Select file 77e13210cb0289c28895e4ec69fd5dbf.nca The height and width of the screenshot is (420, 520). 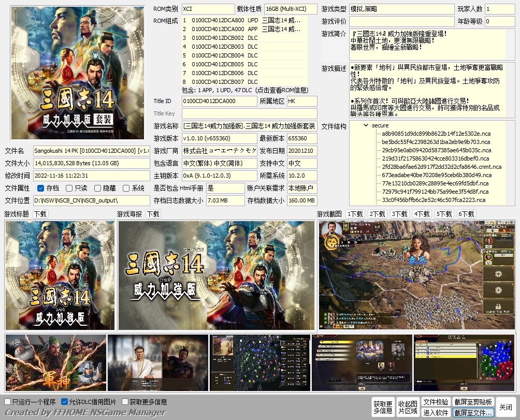coord(435,183)
